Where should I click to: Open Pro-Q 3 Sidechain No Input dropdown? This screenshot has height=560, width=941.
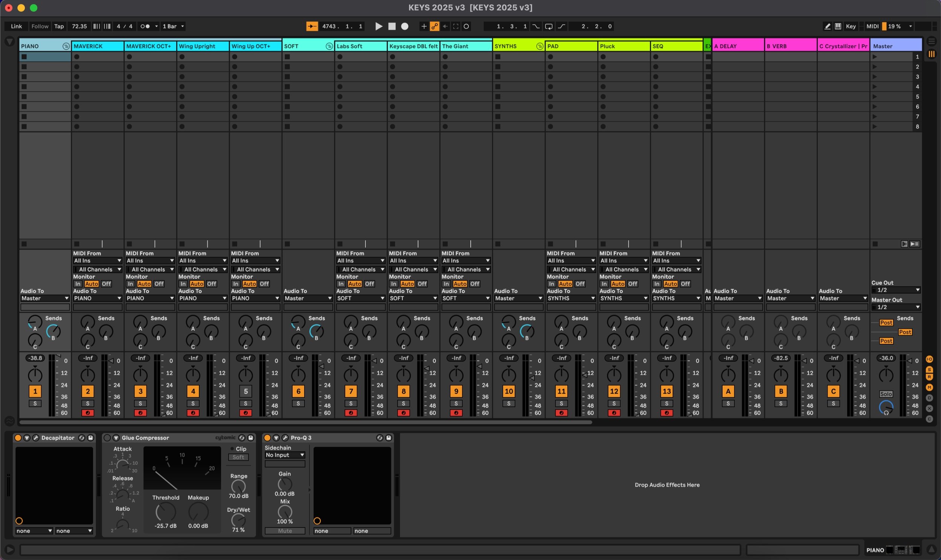pos(285,455)
